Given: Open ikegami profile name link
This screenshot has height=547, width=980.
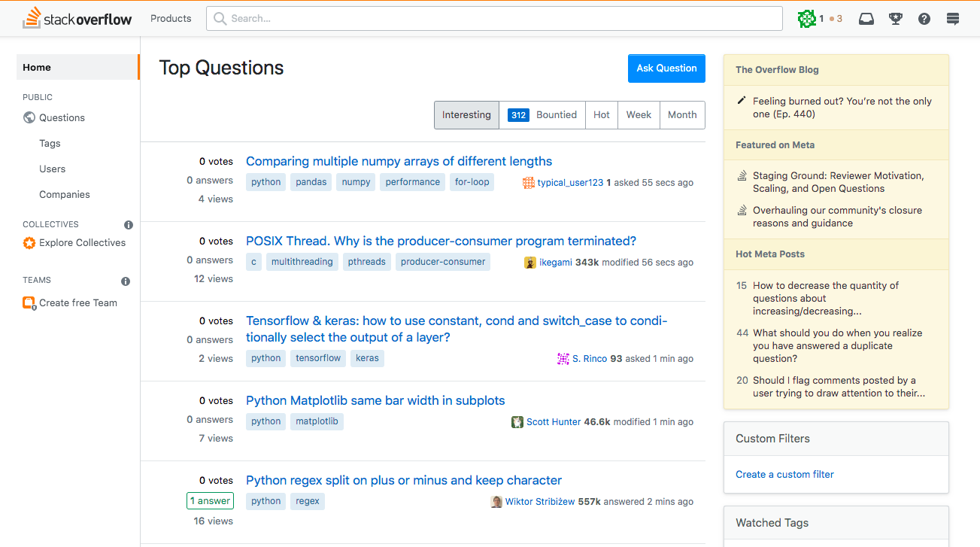Looking at the screenshot, I should coord(556,263).
